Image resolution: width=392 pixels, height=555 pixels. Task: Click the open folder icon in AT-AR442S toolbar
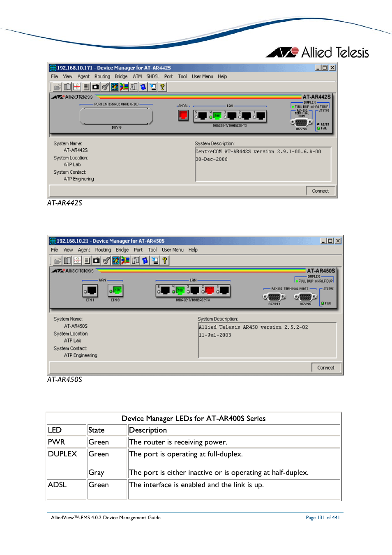tap(58, 87)
